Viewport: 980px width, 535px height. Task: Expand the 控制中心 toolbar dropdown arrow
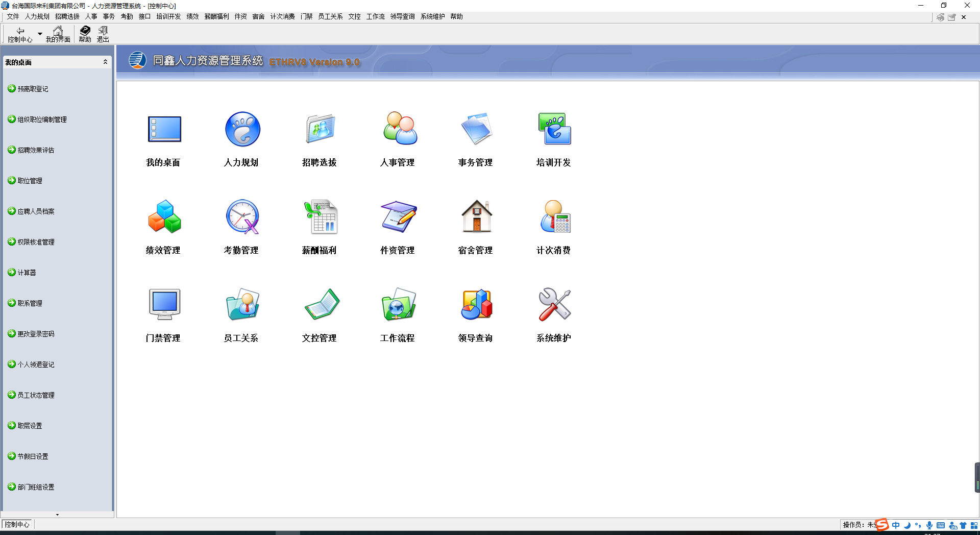click(40, 34)
